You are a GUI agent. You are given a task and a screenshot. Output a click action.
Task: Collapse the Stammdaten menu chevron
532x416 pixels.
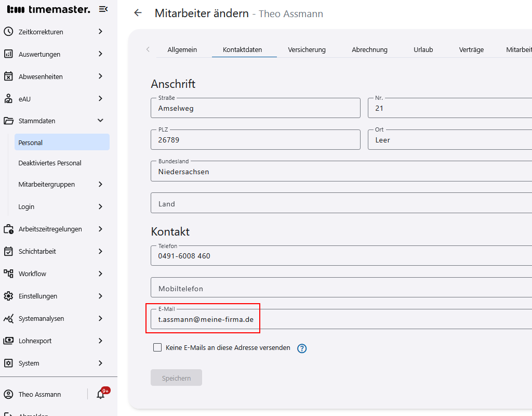[x=100, y=121]
